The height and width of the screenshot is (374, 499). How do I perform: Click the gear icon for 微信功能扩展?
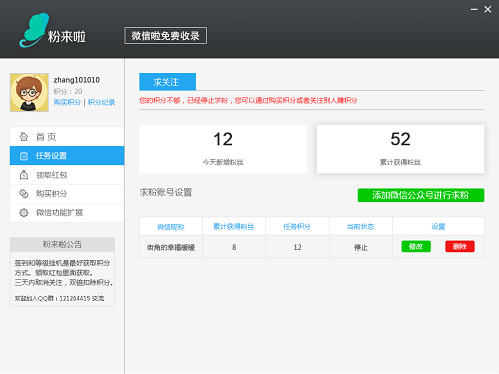24,213
